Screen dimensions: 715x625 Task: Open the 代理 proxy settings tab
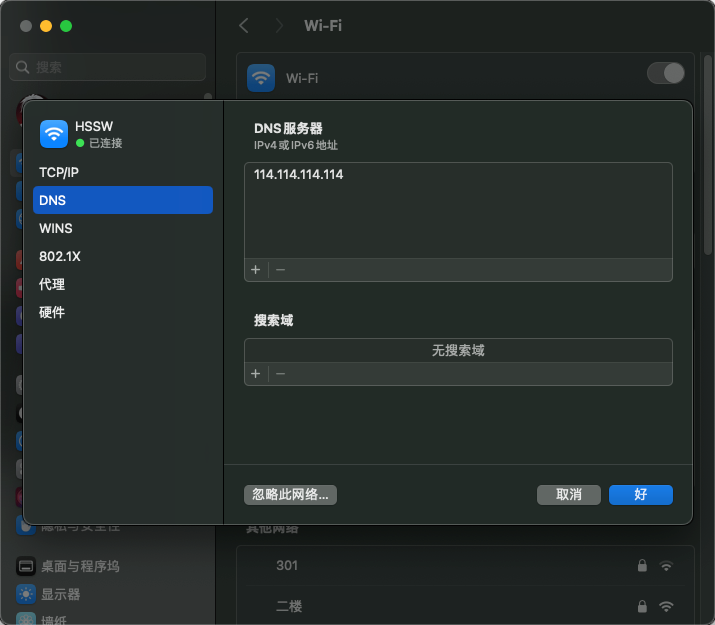point(52,284)
